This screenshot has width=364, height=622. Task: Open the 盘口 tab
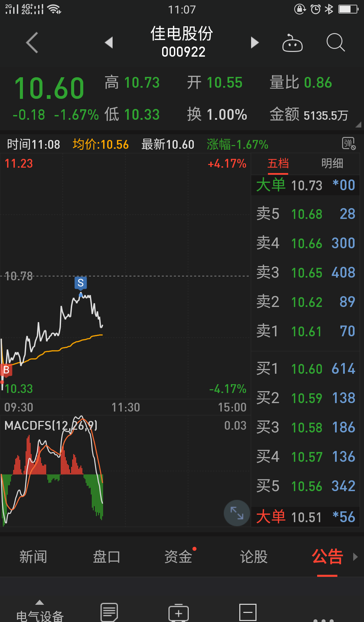107,557
